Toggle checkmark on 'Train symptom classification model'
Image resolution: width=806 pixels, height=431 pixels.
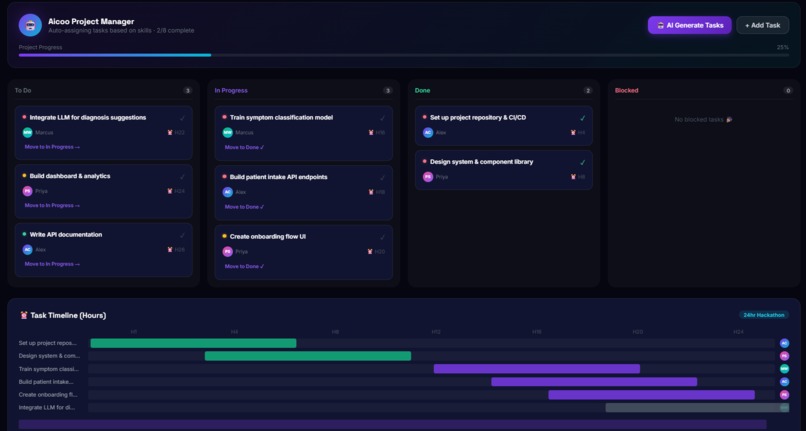382,118
